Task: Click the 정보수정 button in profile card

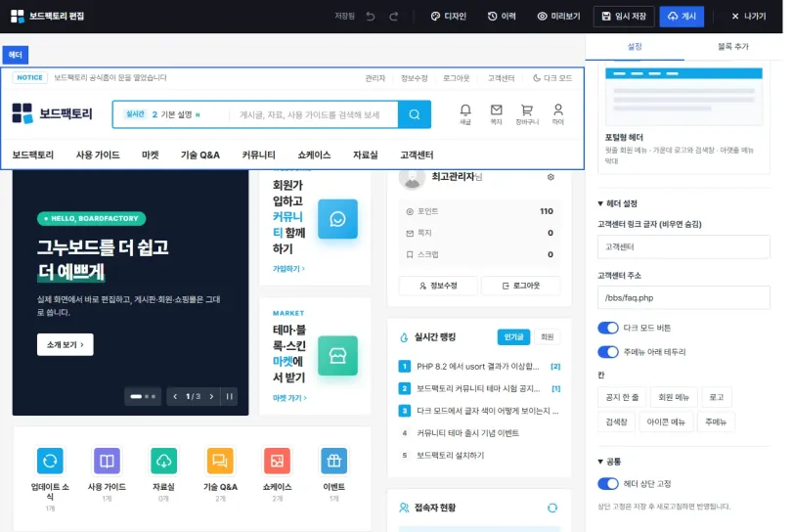Action: (x=438, y=286)
